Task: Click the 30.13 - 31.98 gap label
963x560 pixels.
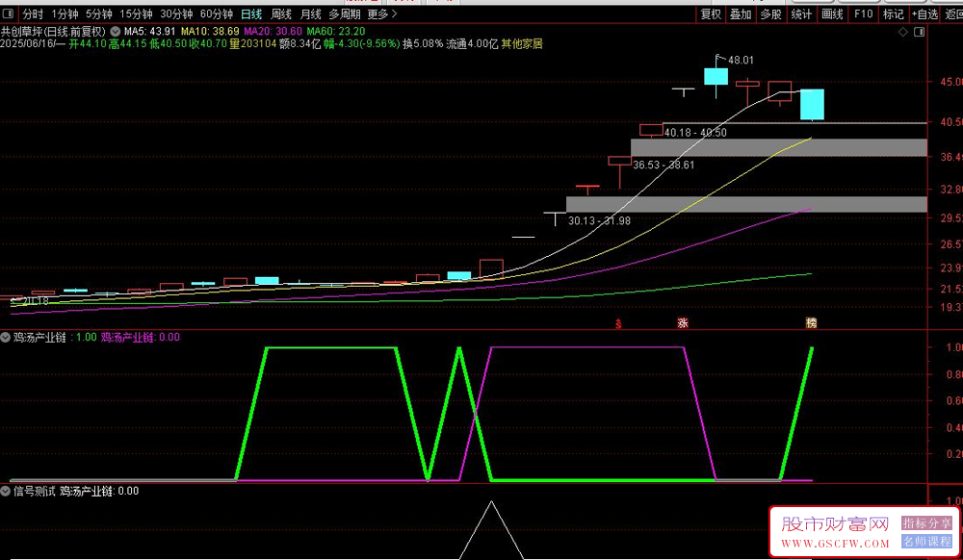Action: [x=599, y=220]
